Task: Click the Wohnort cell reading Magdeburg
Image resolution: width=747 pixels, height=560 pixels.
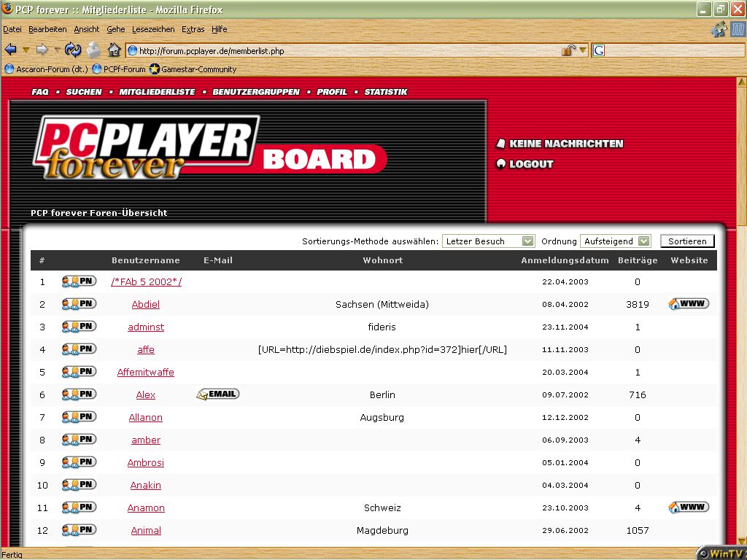Action: 382,531
